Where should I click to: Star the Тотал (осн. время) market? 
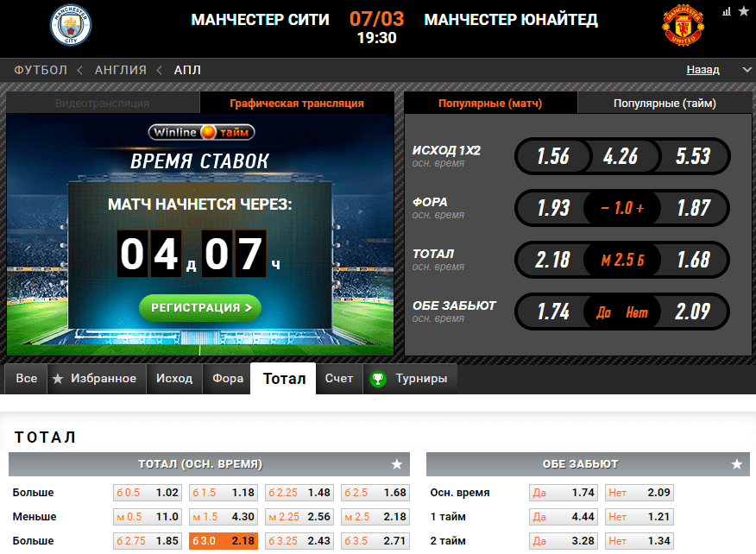[397, 464]
